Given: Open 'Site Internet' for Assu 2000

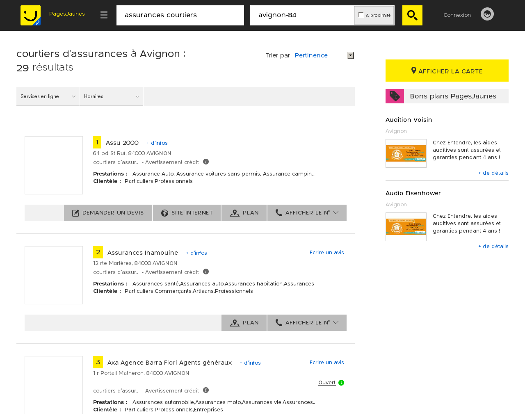Looking at the screenshot, I should pos(187,213).
